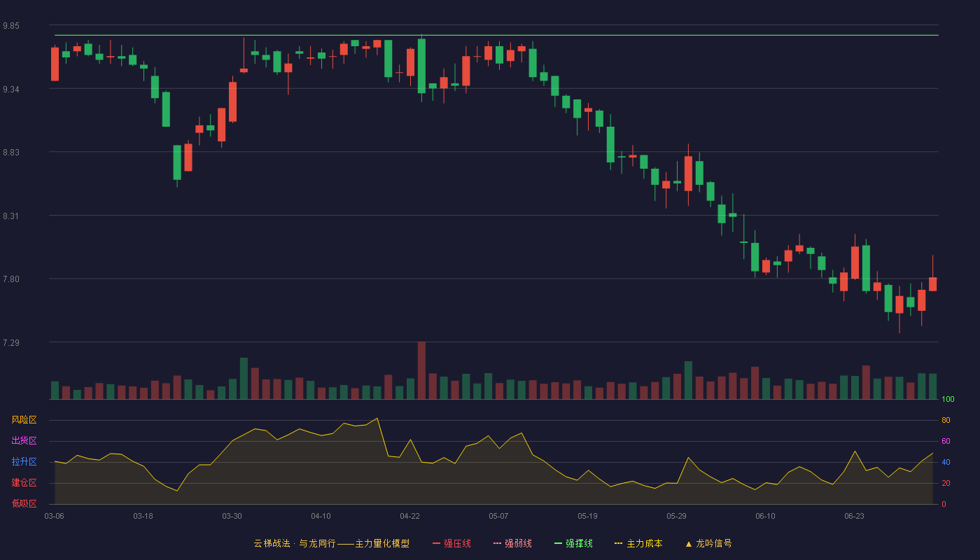Click the 20 indicator scale value
This screenshot has height=560, width=980.
(946, 483)
